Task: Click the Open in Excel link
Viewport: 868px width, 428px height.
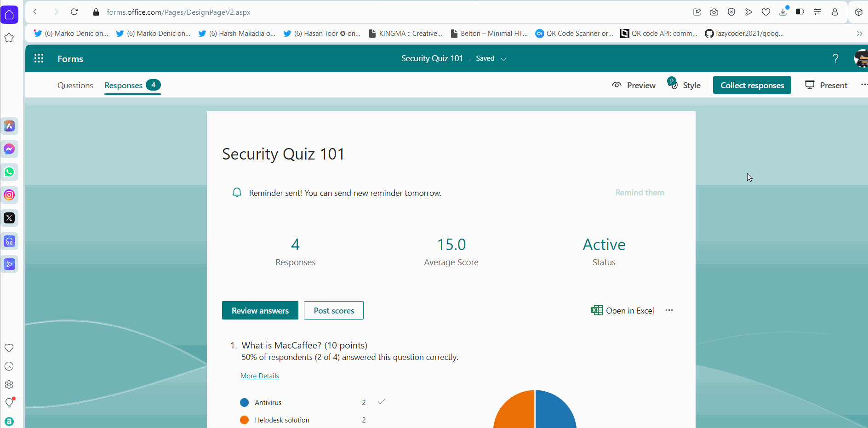Action: tap(622, 310)
